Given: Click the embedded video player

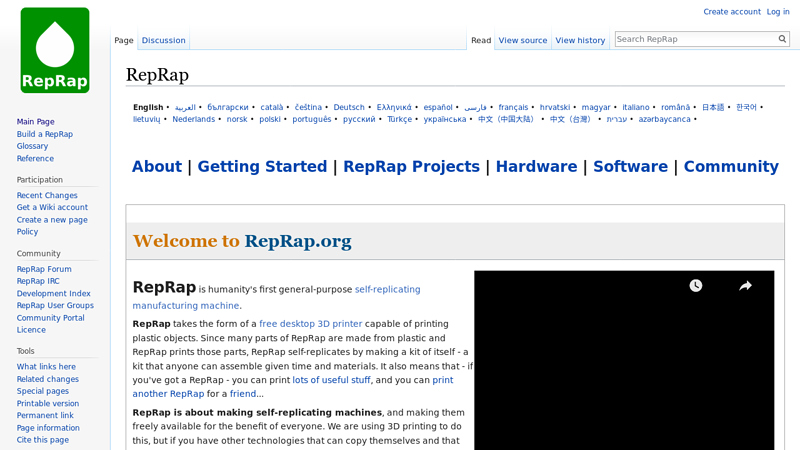Looking at the screenshot, I should point(624,360).
